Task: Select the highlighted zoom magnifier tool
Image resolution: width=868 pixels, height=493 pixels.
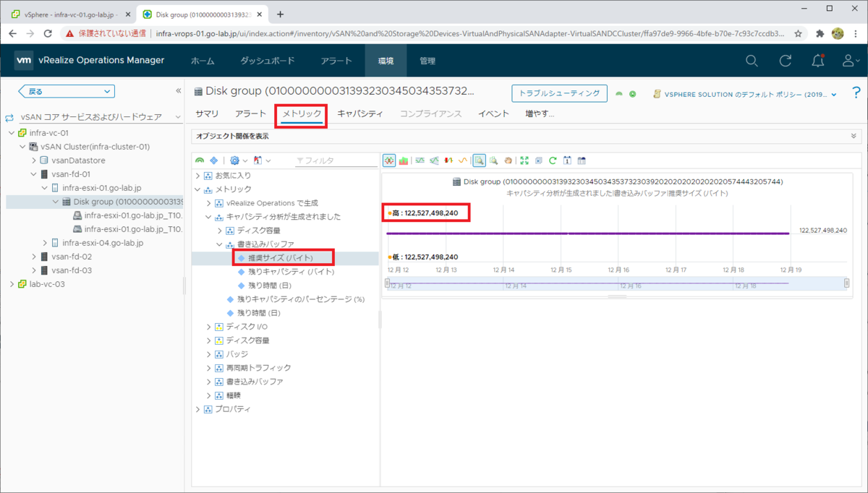Action: pyautogui.click(x=479, y=160)
